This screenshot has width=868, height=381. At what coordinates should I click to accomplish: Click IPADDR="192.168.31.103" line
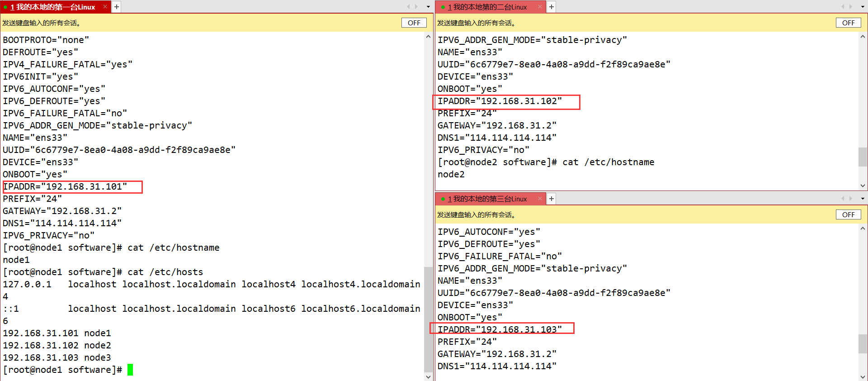click(500, 329)
